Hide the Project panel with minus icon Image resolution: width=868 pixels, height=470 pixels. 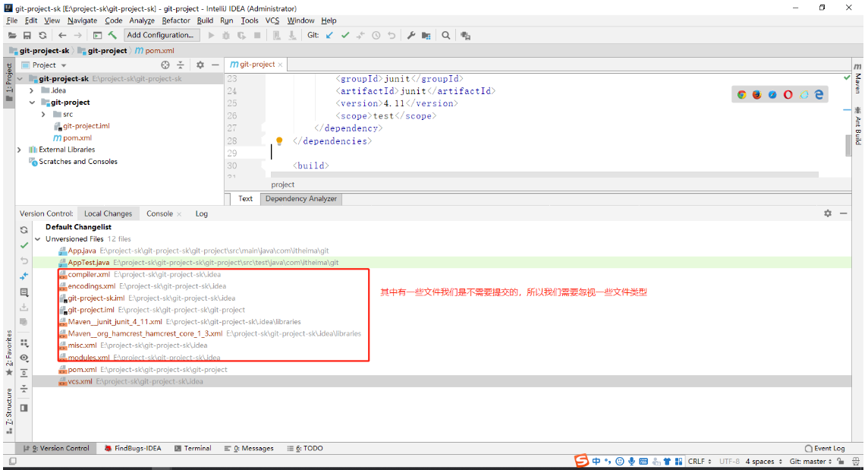(x=215, y=65)
